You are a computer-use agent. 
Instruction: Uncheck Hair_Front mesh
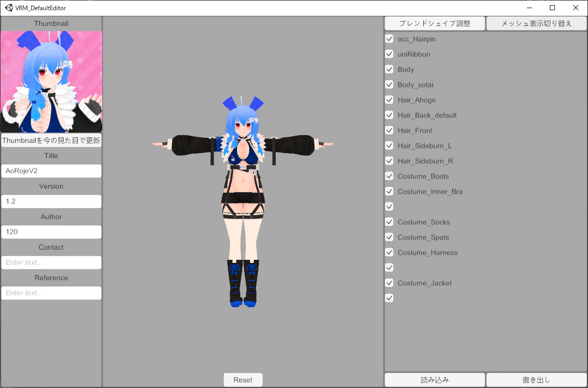click(389, 131)
